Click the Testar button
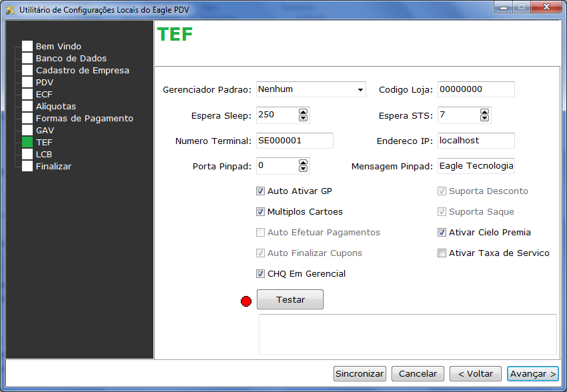Screen dimensions: 567x392 290,299
